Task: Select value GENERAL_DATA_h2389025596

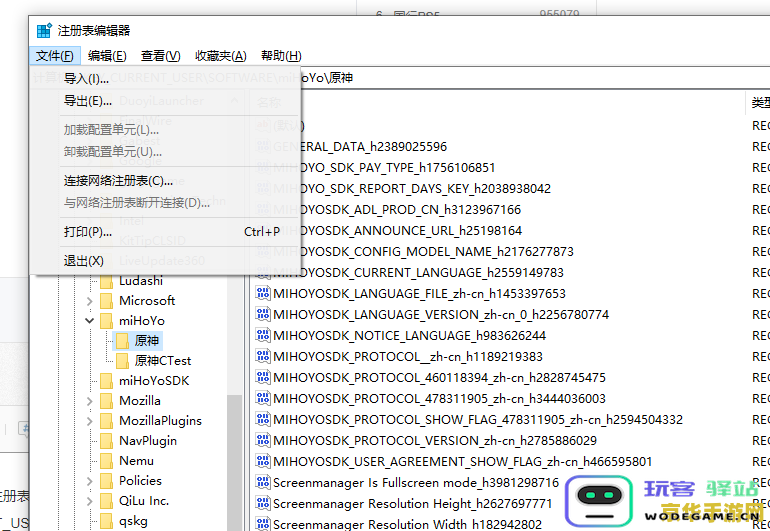Action: [x=374, y=147]
